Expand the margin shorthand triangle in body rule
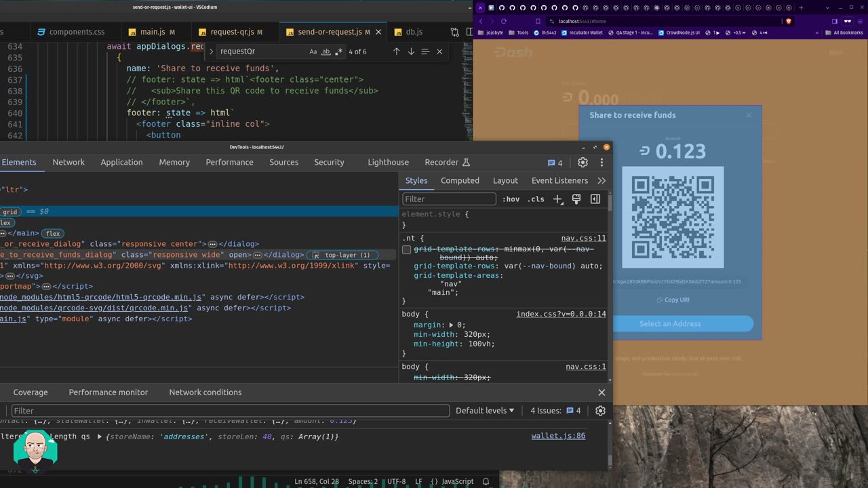Viewport: 868px width, 488px height. pyautogui.click(x=451, y=325)
